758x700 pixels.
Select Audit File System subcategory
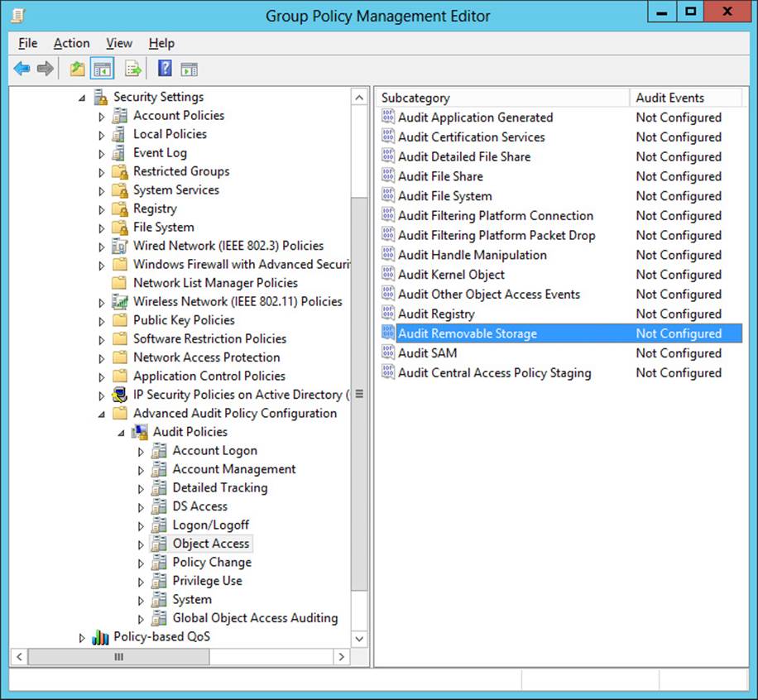pos(444,196)
